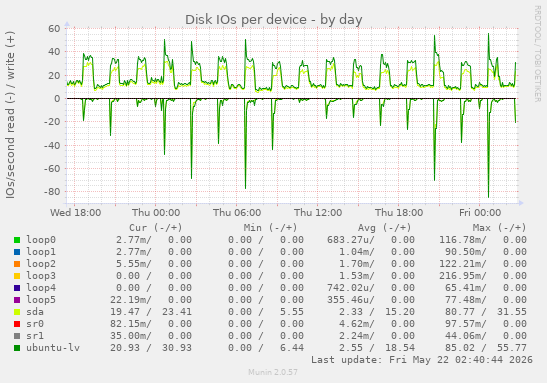Click the Fri 00:00 axis label
Image resolution: width=547 pixels, height=383 pixels.
pos(480,213)
